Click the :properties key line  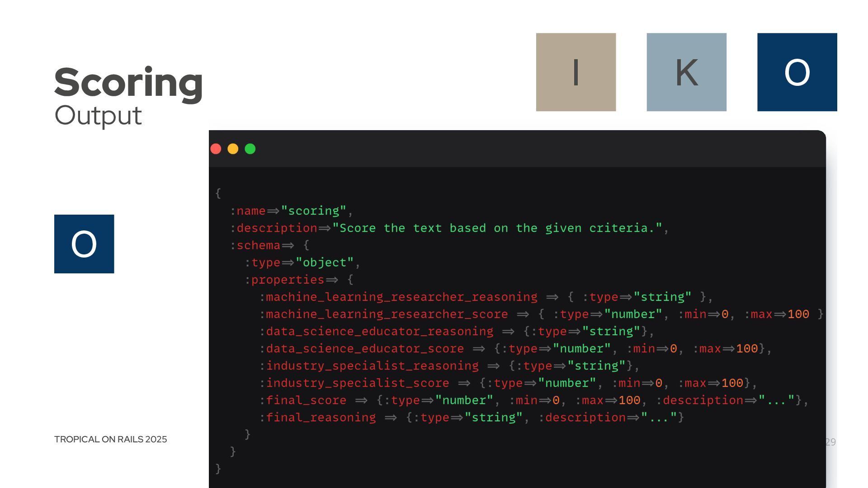point(286,280)
